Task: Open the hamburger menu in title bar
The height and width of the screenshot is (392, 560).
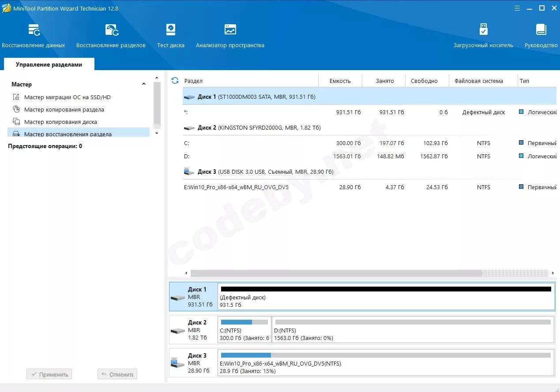Action: [517, 8]
